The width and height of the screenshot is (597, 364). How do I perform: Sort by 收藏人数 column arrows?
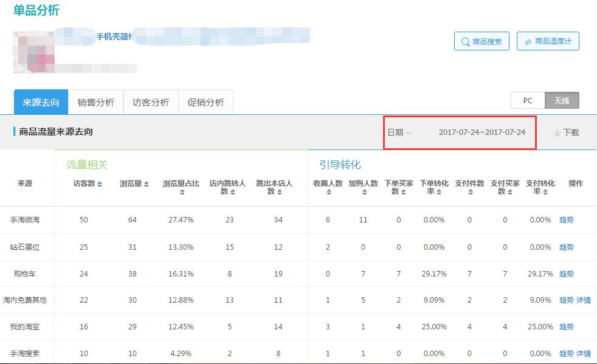(x=328, y=192)
